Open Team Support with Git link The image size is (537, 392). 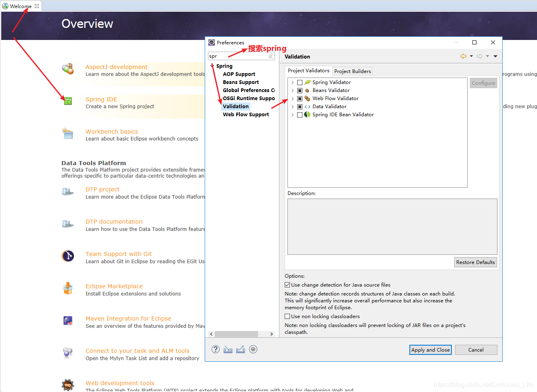click(x=119, y=254)
